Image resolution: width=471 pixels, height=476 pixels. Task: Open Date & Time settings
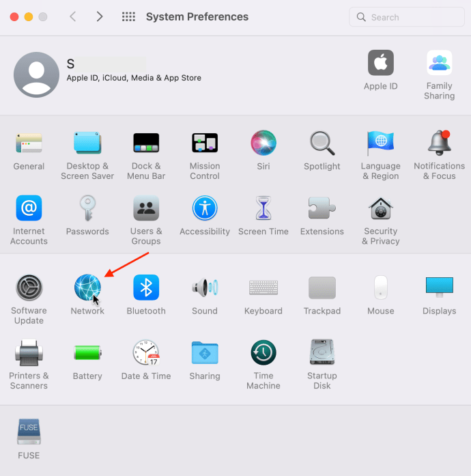point(146,352)
